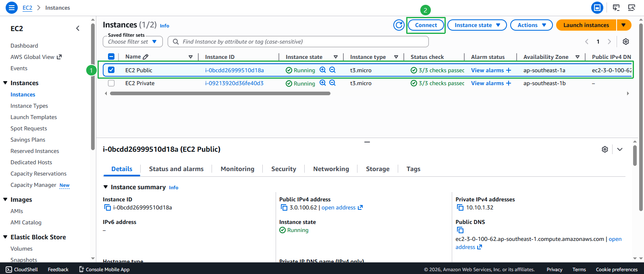Edit Name column pencil icon
This screenshot has height=274, width=644.
coord(145,57)
